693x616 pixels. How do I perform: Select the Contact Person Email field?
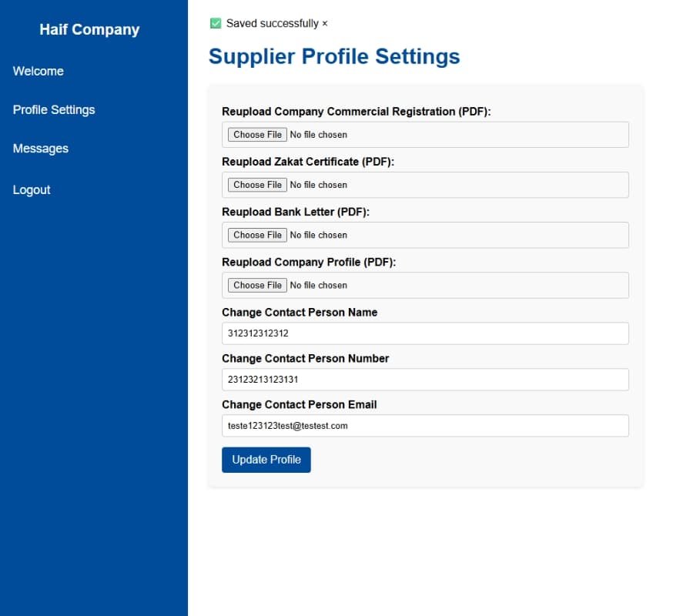pyautogui.click(x=425, y=425)
